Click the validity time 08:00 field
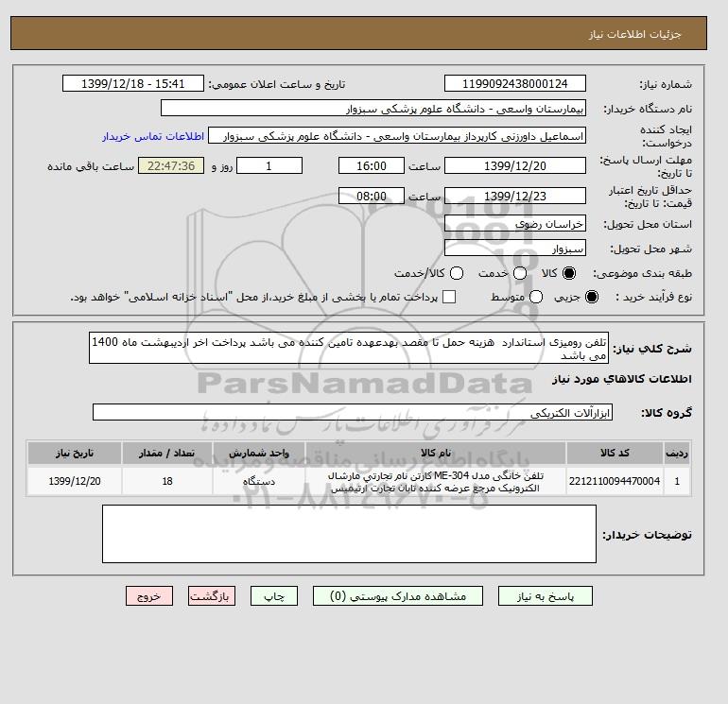The height and width of the screenshot is (704, 728). tap(372, 196)
